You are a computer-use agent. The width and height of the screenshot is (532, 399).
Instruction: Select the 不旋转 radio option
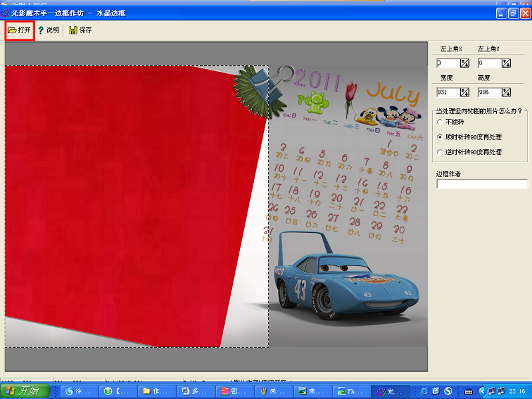pyautogui.click(x=440, y=122)
